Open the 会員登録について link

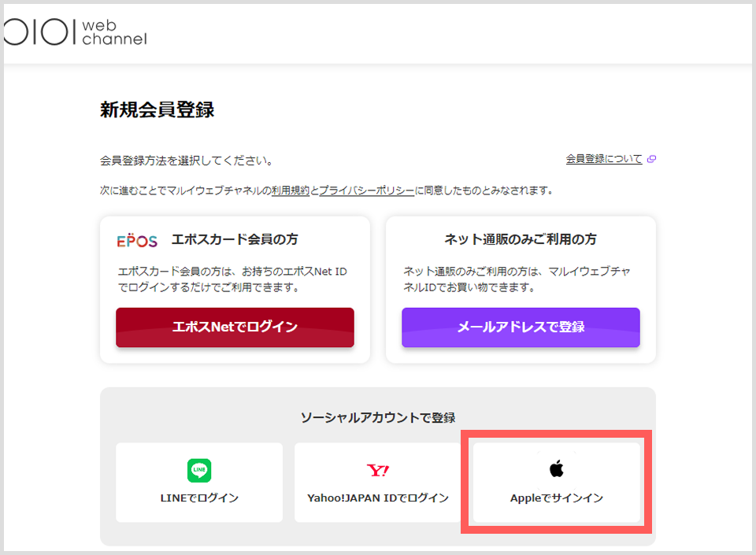click(x=603, y=159)
